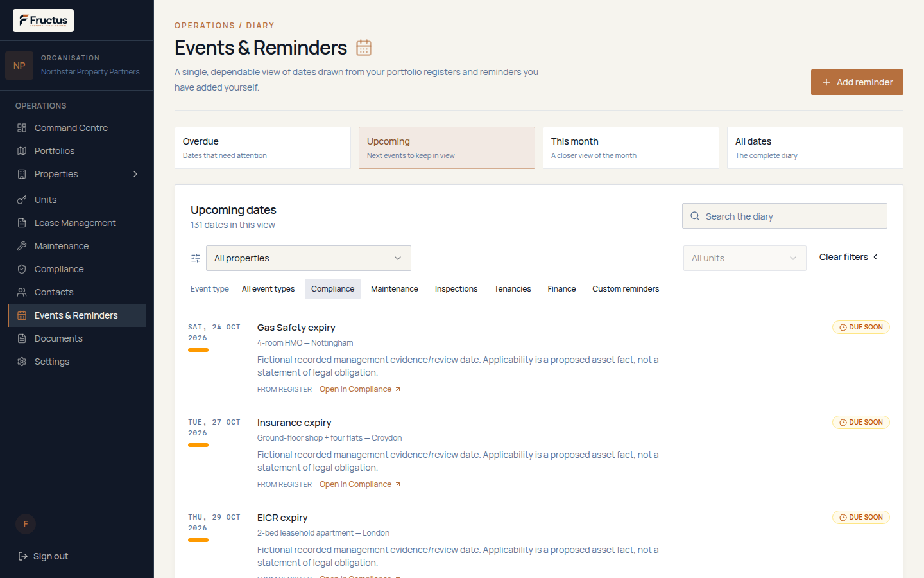Click Clear filters
The width and height of the screenshot is (924, 578).
coord(848,257)
